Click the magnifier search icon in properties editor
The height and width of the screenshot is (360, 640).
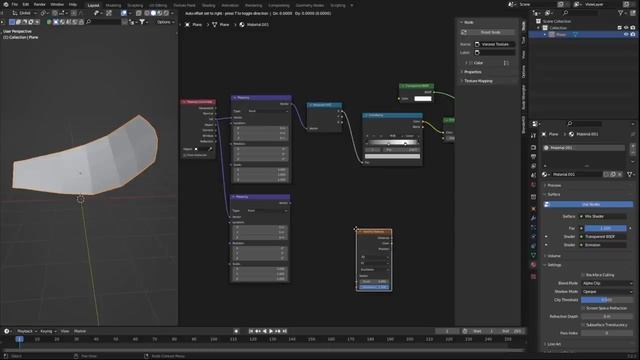[x=570, y=123]
